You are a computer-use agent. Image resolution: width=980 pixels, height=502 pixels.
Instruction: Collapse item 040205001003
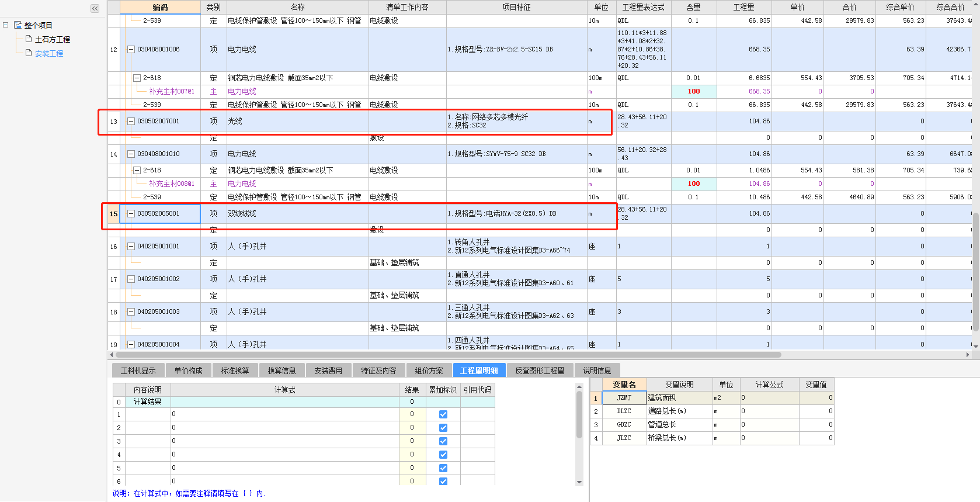(131, 312)
